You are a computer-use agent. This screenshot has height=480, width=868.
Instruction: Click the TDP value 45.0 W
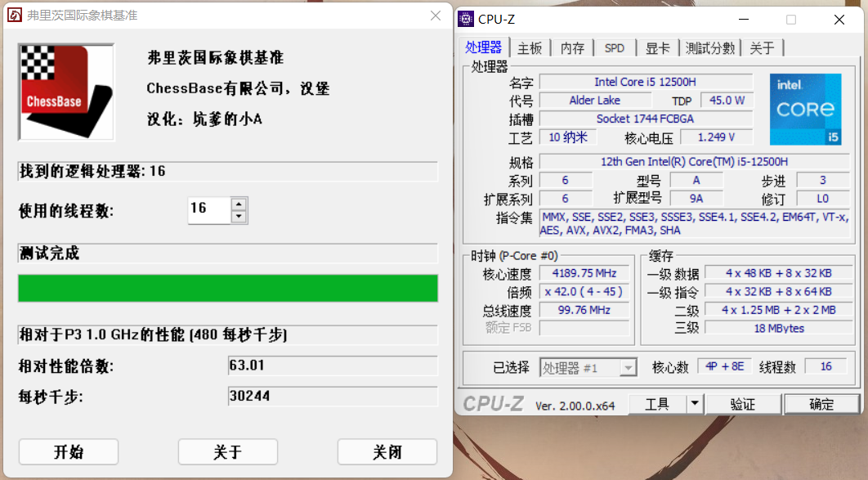point(727,101)
